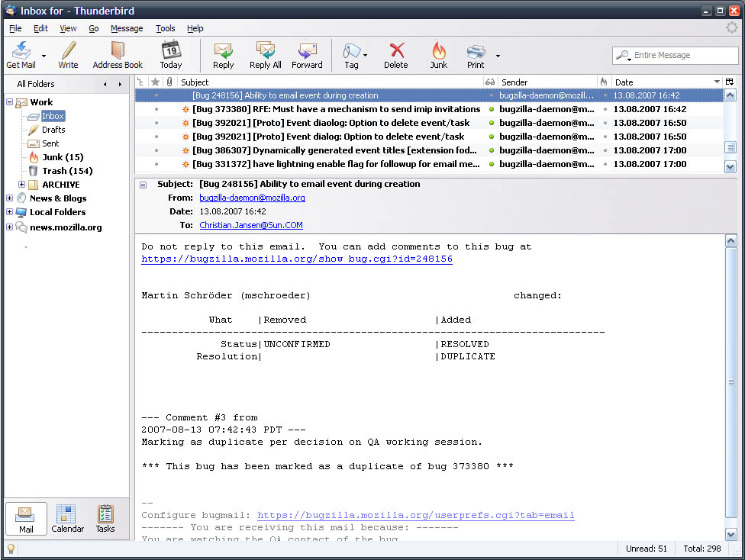The height and width of the screenshot is (560, 745).
Task: Open the Get Mail dropdown arrow
Action: point(44,56)
